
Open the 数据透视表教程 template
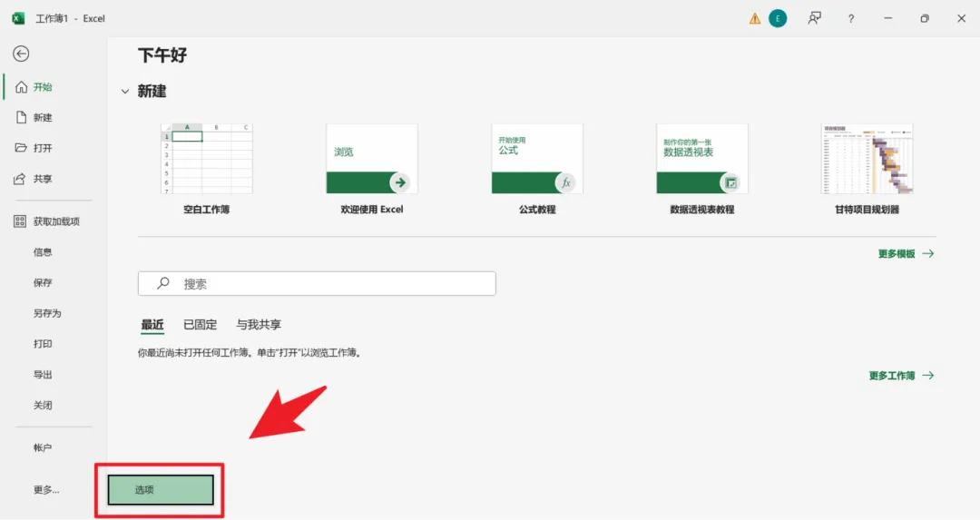tap(701, 159)
